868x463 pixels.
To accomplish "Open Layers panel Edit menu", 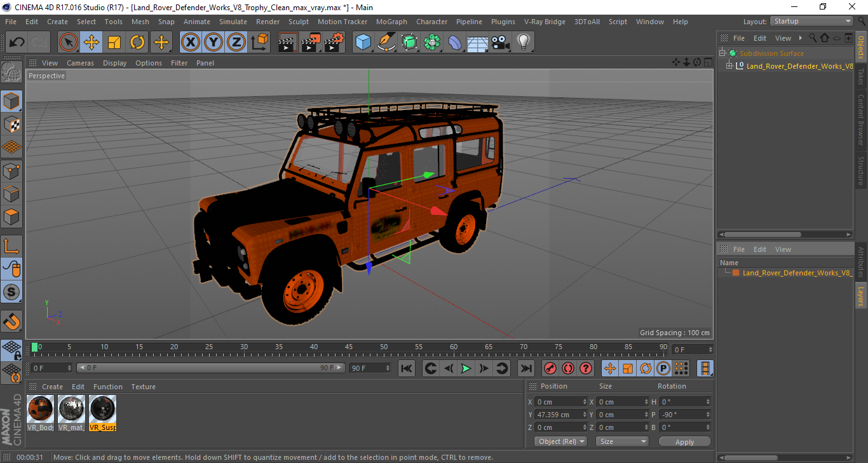I will (760, 249).
